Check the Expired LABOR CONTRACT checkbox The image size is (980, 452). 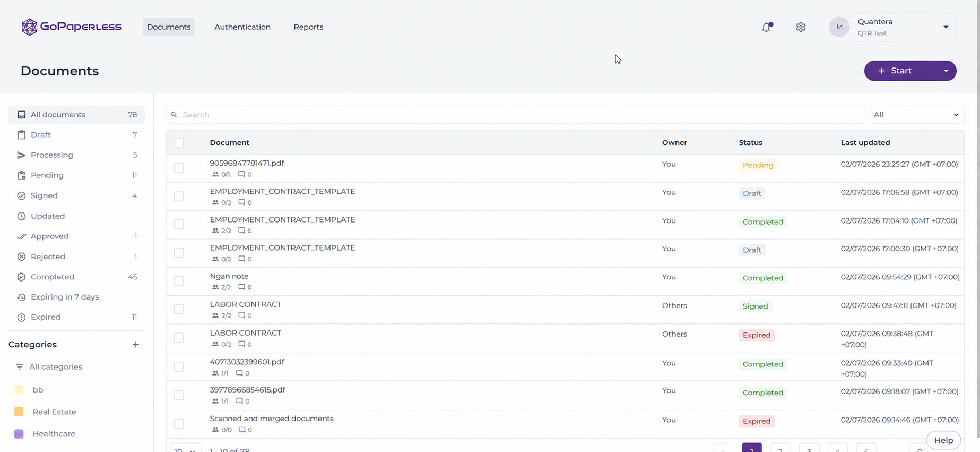click(179, 338)
